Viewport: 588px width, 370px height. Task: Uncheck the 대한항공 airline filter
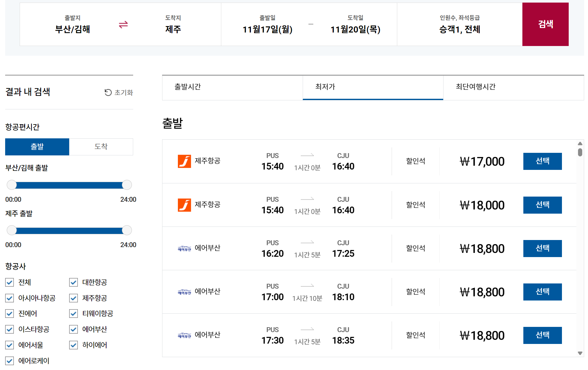[x=73, y=282]
